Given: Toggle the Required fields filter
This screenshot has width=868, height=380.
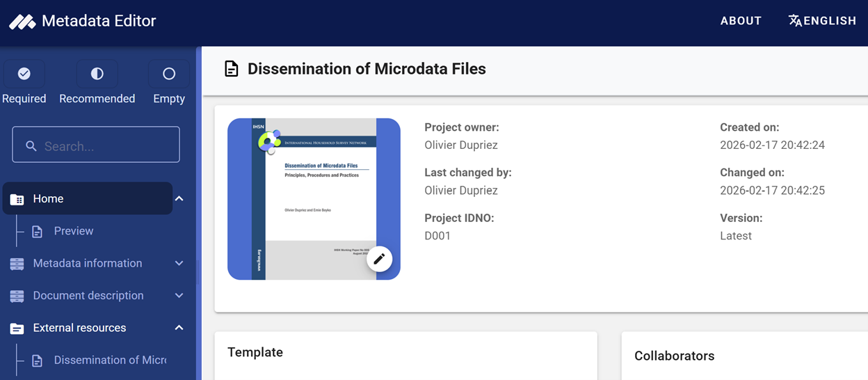Looking at the screenshot, I should click(24, 74).
